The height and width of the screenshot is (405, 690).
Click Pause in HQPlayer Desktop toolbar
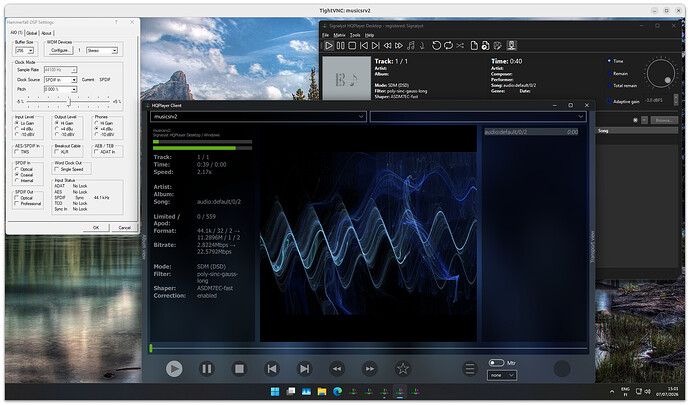click(341, 45)
